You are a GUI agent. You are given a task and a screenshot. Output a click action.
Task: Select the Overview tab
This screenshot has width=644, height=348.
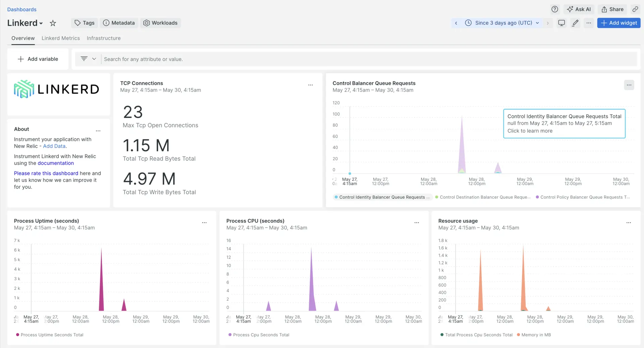(23, 38)
